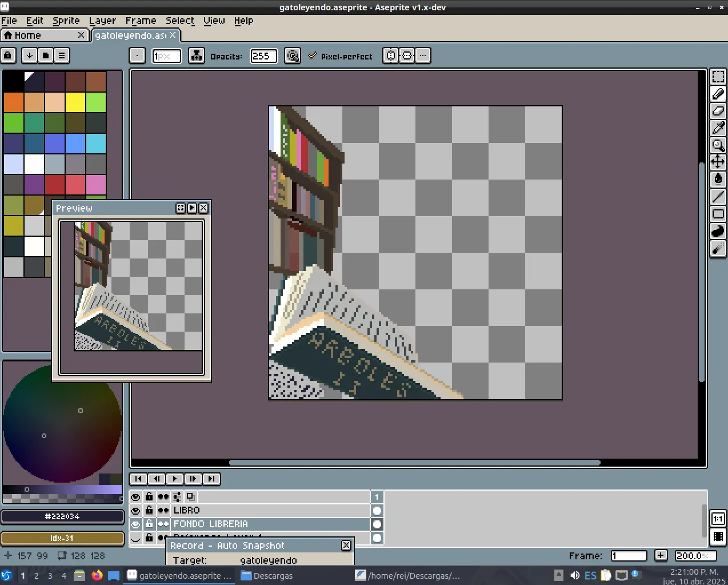This screenshot has width=728, height=585.
Task: Select the Blur tool
Action: (x=718, y=249)
